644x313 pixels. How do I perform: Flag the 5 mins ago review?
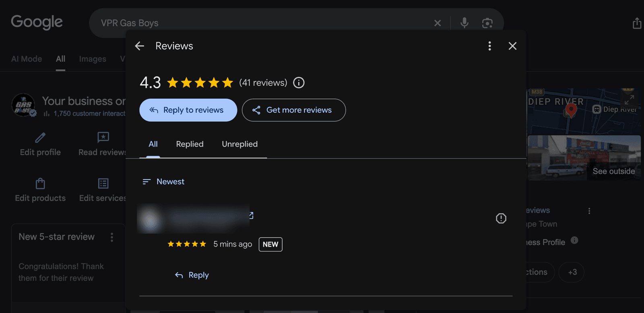(501, 218)
